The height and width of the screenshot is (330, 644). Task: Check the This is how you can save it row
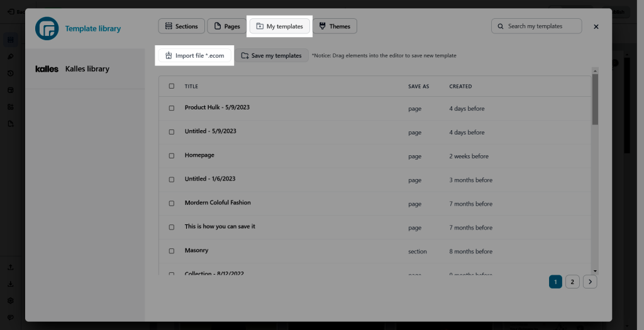[172, 228]
